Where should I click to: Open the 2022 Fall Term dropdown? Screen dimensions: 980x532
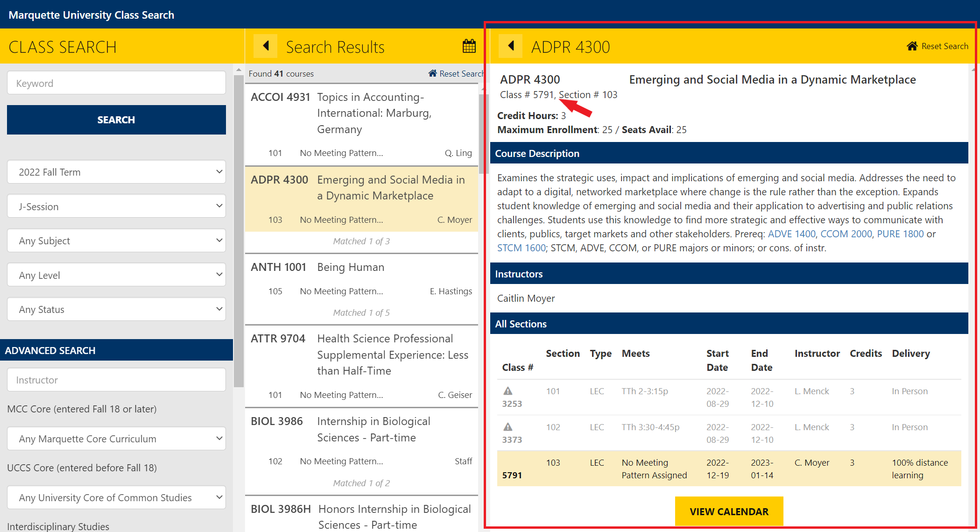tap(116, 172)
